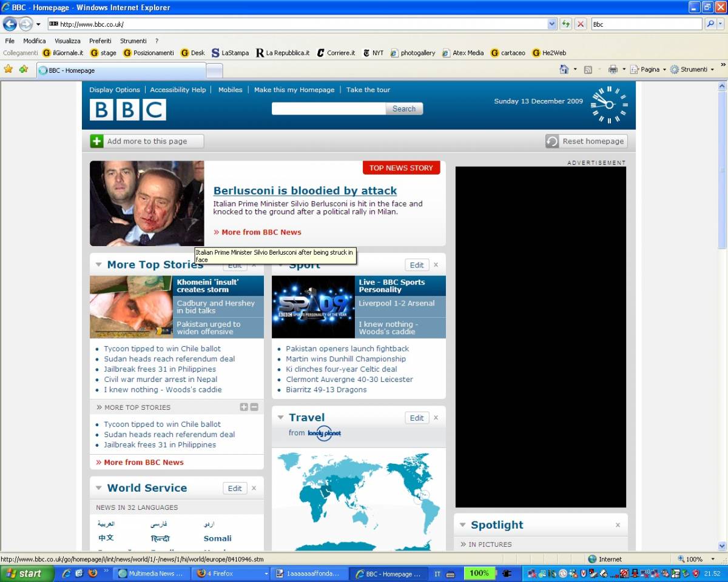Collapse the More Top Stories module triangle
The height and width of the screenshot is (582, 728).
coord(99,264)
